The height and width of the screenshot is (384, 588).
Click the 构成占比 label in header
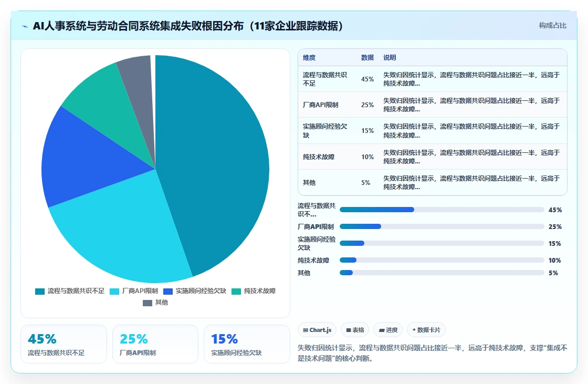552,26
